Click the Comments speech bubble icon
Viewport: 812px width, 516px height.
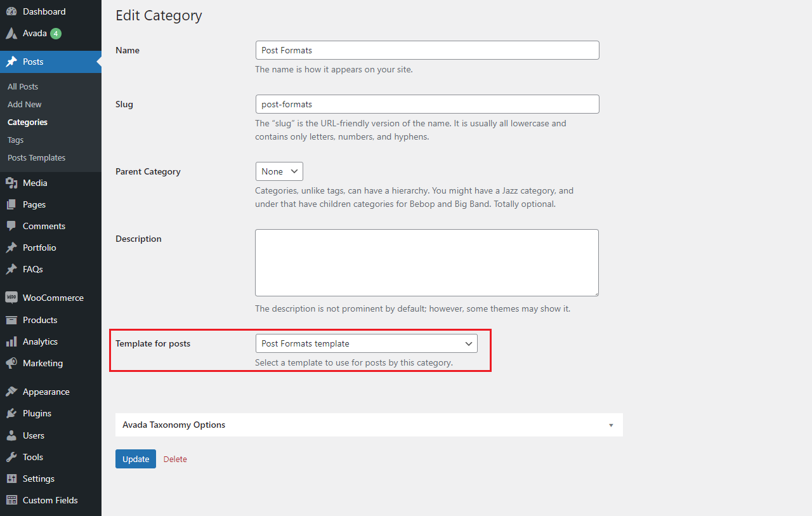(11, 226)
